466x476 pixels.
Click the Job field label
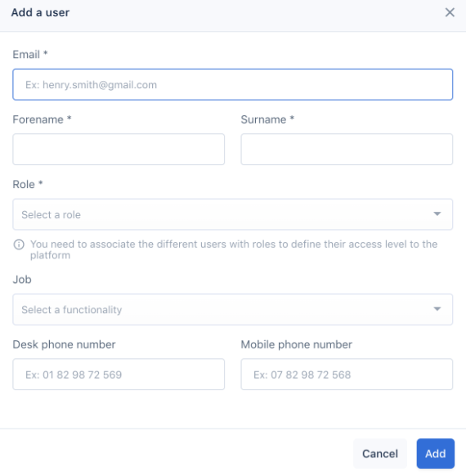pos(22,279)
